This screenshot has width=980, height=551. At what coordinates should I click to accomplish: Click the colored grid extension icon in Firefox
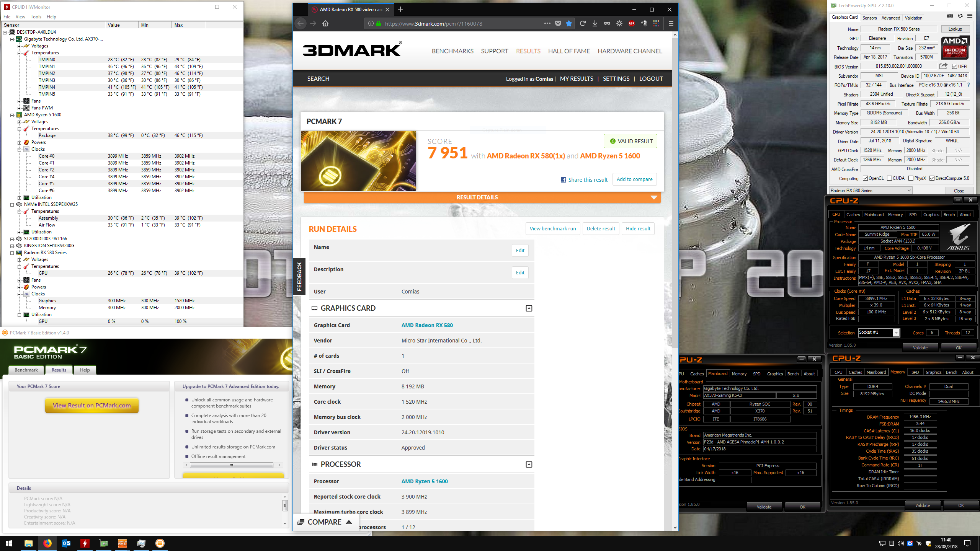[656, 23]
